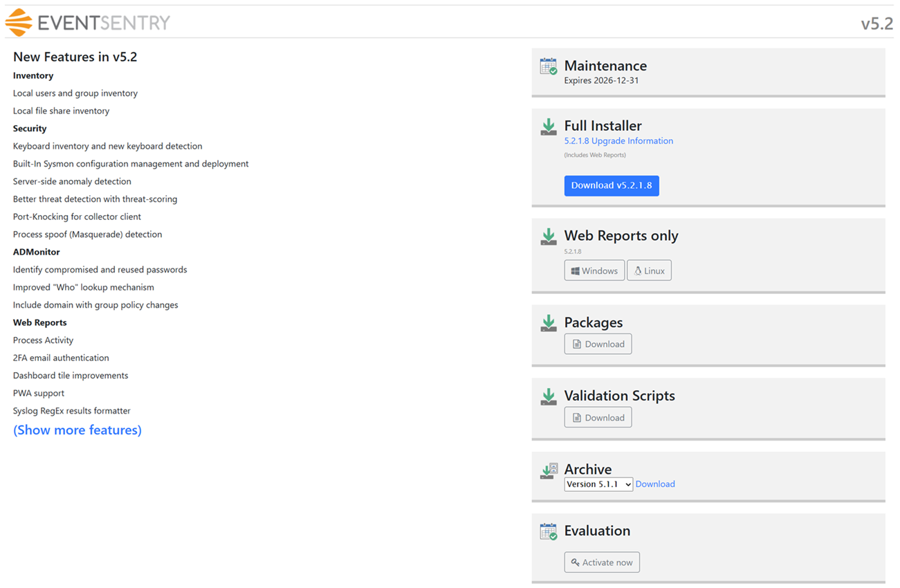Click Improved "Who" lookup mechanism

[84, 287]
